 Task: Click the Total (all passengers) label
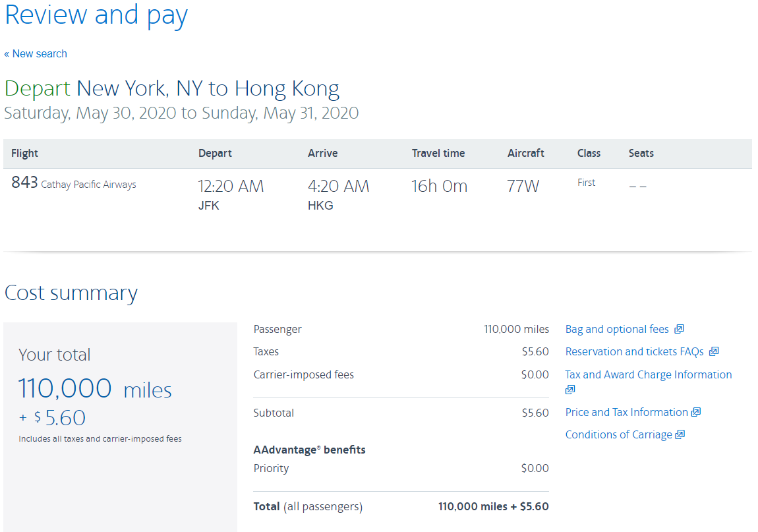(x=308, y=506)
